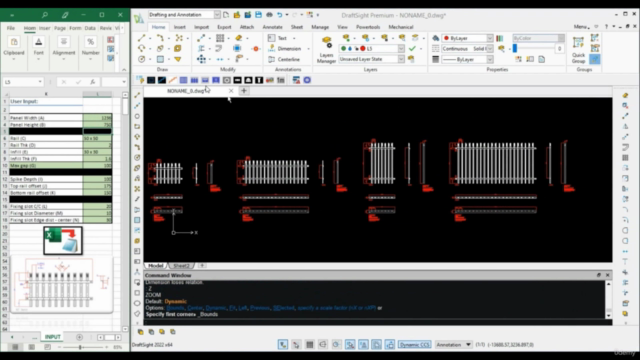Select the Rectangle tool in Draw panel

pyautogui.click(x=160, y=59)
